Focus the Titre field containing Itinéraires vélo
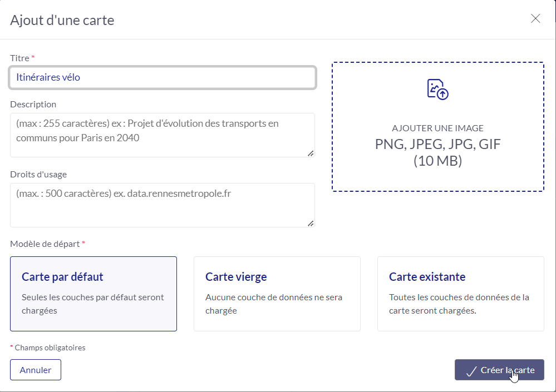Image resolution: width=556 pixels, height=392 pixels. (163, 77)
